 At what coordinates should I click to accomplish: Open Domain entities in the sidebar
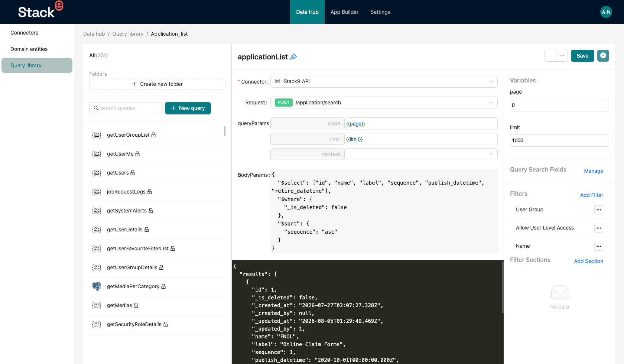coord(37,49)
